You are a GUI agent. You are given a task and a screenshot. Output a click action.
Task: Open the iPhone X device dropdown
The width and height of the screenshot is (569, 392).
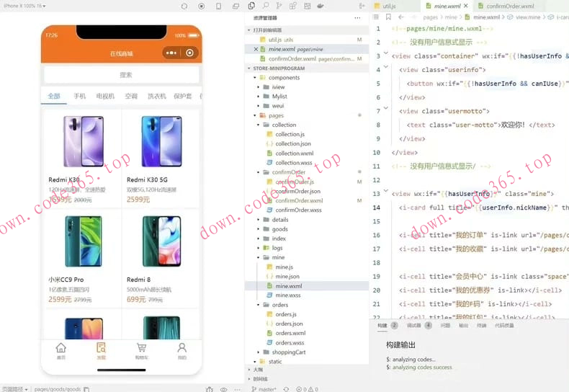(x=24, y=6)
